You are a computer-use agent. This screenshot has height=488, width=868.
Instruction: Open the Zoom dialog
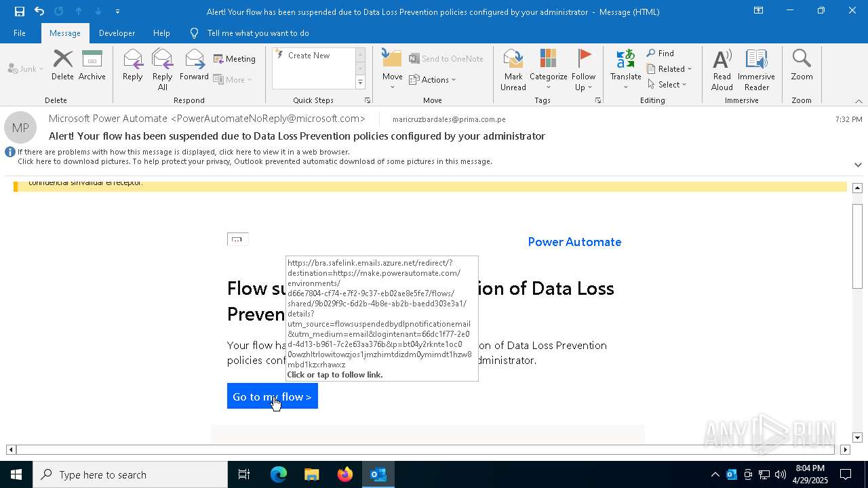coord(802,66)
